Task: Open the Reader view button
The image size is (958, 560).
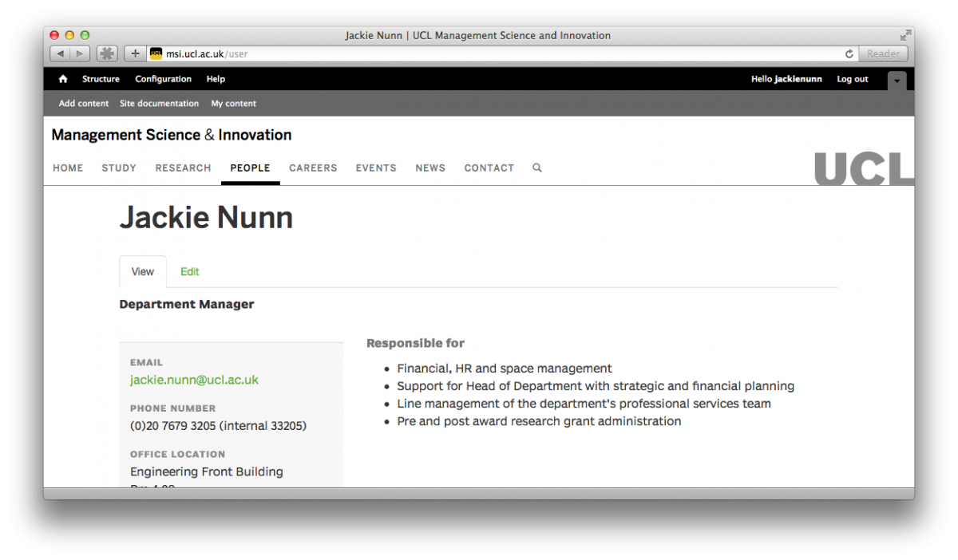Action: tap(883, 54)
